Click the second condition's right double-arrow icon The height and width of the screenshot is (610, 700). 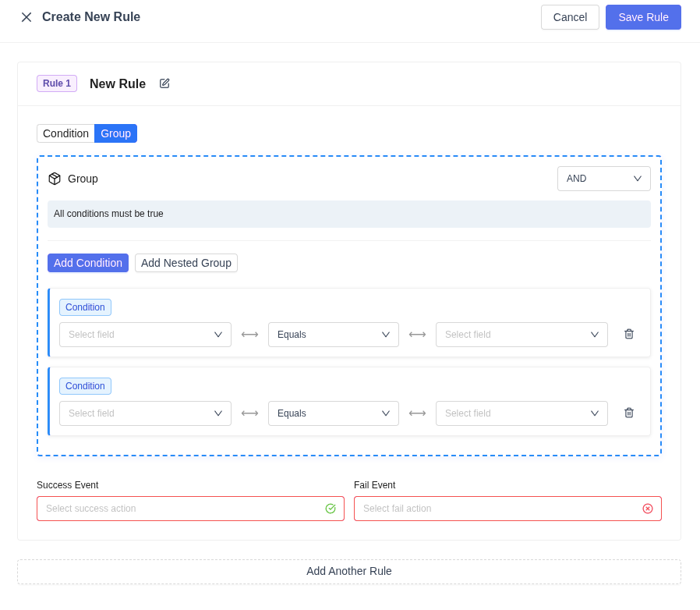coord(417,413)
